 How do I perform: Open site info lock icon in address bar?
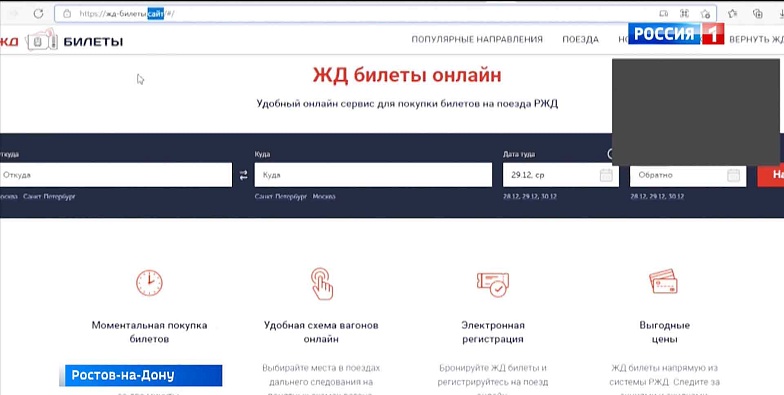67,14
